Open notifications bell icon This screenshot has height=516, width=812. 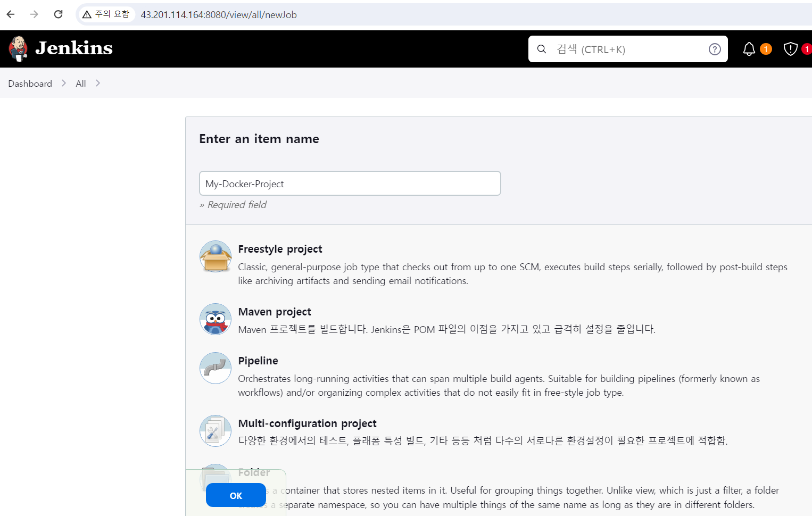(x=749, y=49)
